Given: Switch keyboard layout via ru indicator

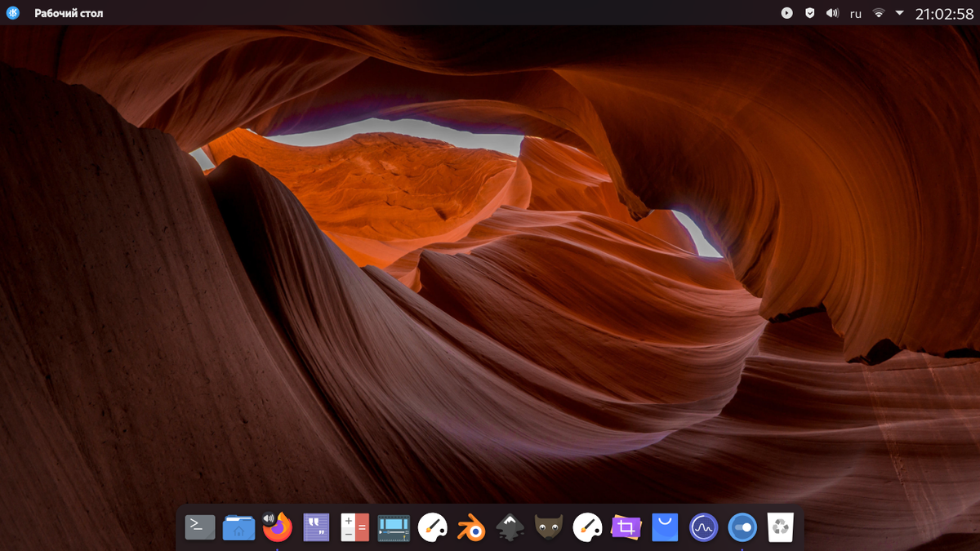Looking at the screenshot, I should coord(856,14).
